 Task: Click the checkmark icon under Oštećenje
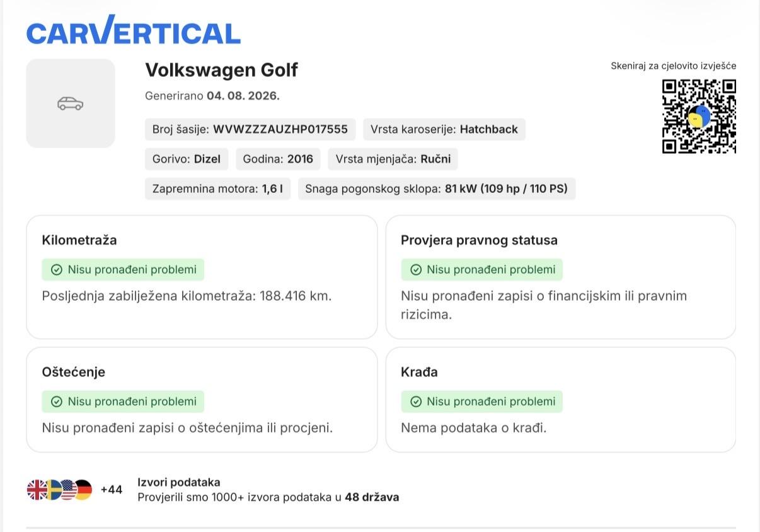[x=56, y=402]
